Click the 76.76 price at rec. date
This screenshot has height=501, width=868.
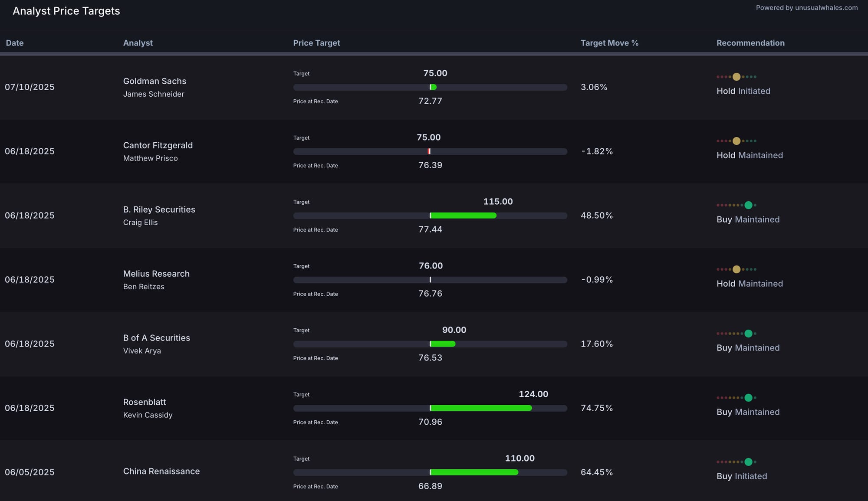pyautogui.click(x=430, y=294)
